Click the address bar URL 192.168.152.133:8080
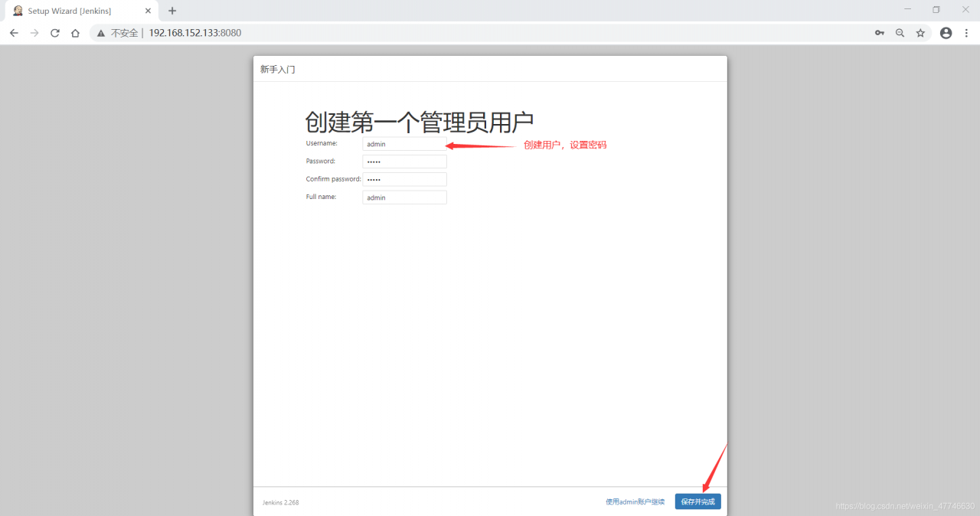Screen dimensions: 980x516 pyautogui.click(x=194, y=33)
